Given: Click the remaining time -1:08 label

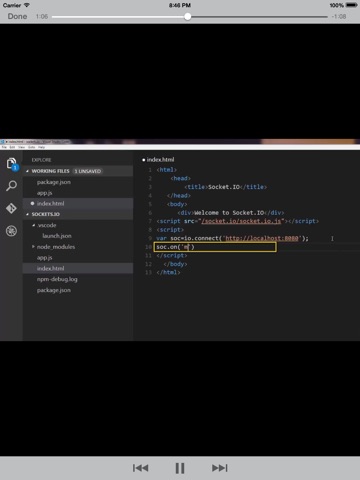Looking at the screenshot, I should (339, 16).
